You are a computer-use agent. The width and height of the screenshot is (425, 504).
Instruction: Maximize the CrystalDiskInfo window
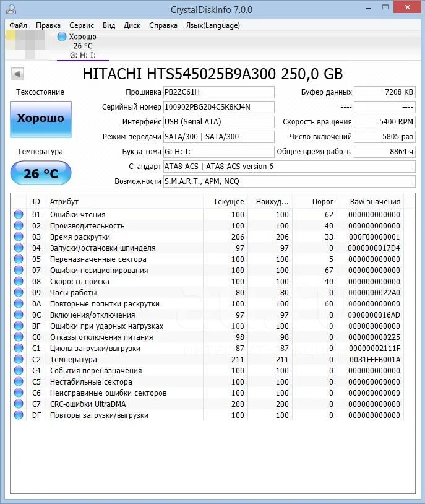pyautogui.click(x=385, y=7)
